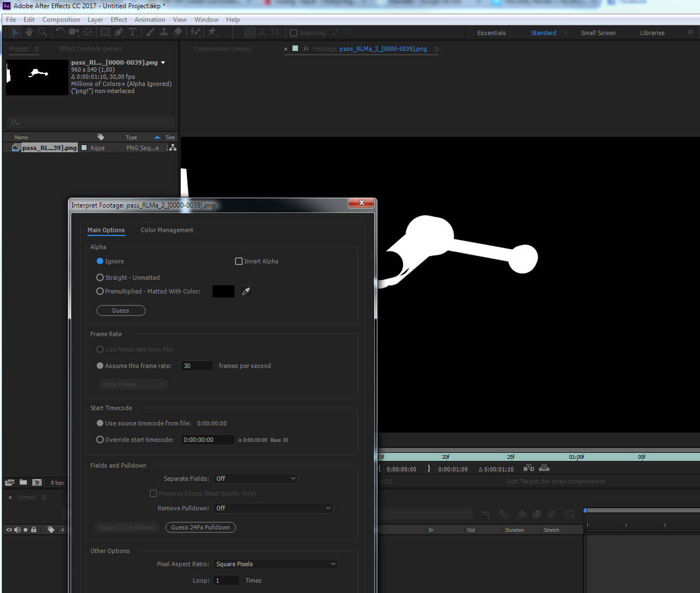This screenshot has height=593, width=700.
Task: Open the Window menu
Action: point(206,20)
